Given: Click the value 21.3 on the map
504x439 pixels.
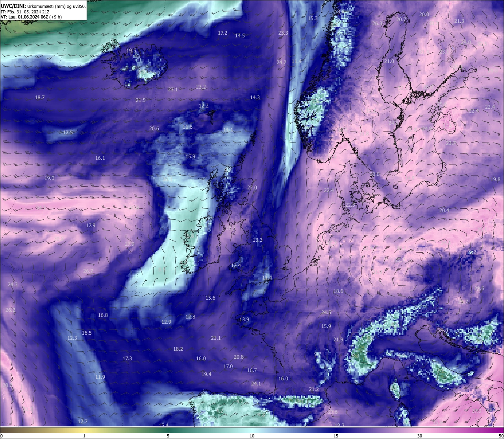Looking at the screenshot, I should tap(459, 21).
